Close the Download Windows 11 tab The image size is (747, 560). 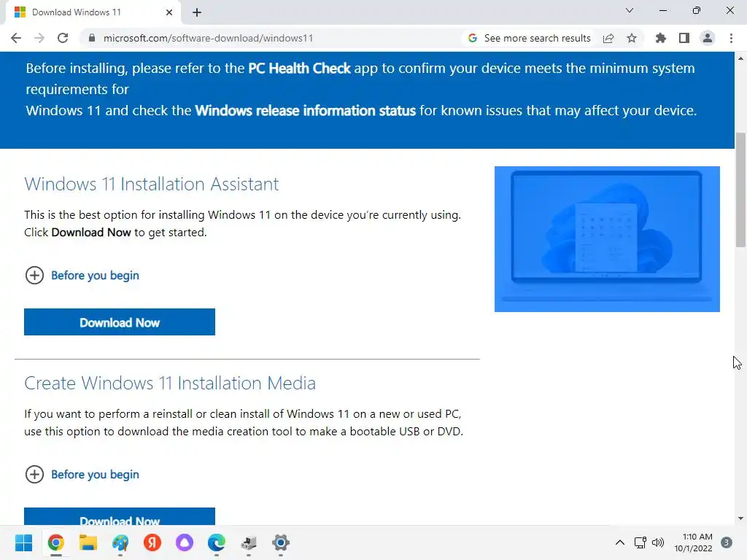pyautogui.click(x=169, y=12)
